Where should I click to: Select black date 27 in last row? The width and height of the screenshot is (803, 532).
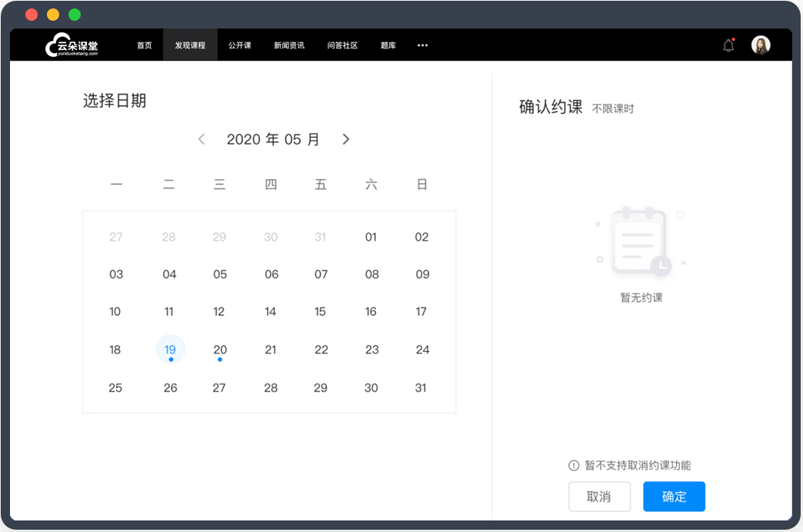pyautogui.click(x=219, y=388)
